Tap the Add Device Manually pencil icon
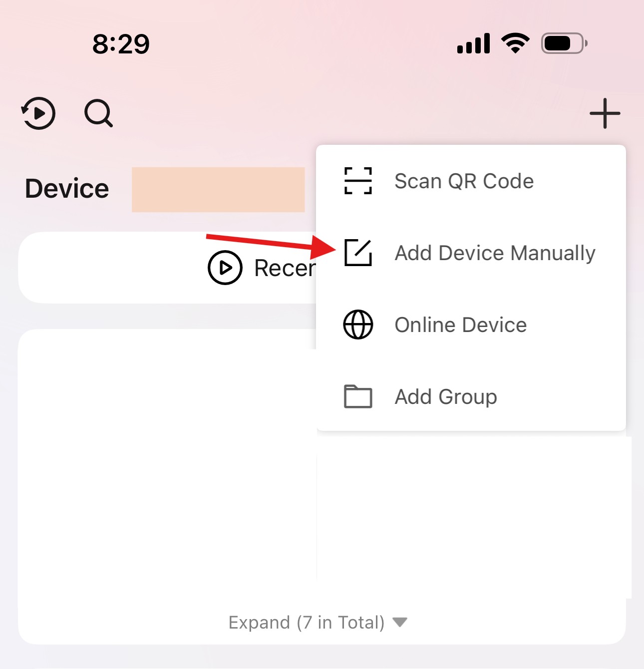The height and width of the screenshot is (669, 644). pyautogui.click(x=358, y=253)
